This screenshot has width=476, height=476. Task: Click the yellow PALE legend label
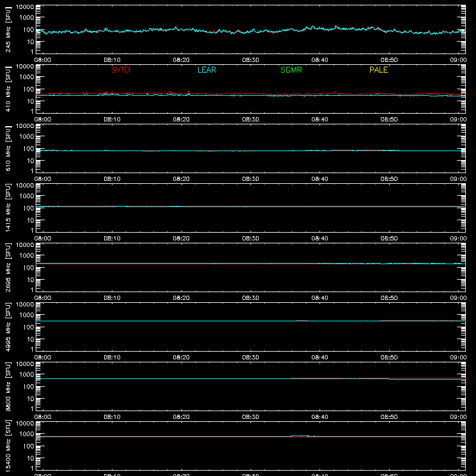[378, 70]
